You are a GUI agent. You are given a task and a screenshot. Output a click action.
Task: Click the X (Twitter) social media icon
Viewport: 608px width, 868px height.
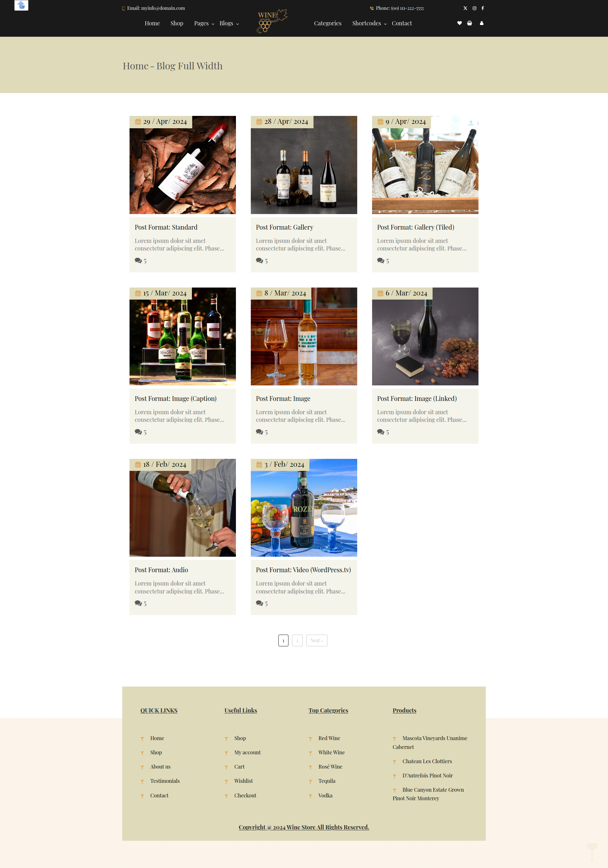(x=465, y=8)
